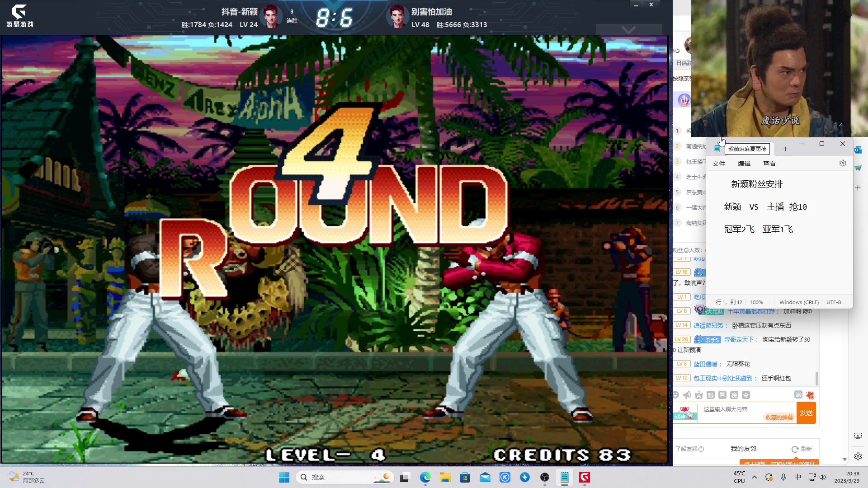Switch the 中 input method indicator
The image size is (868, 488).
point(797,477)
